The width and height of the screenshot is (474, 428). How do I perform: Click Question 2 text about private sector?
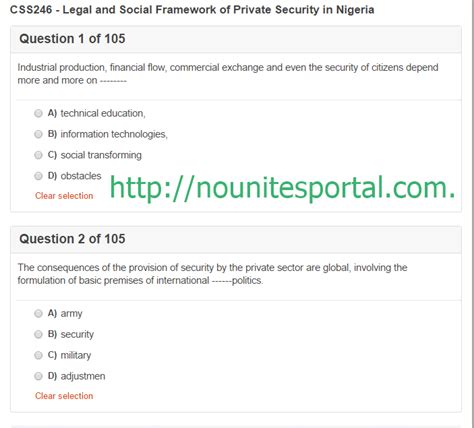[x=212, y=274]
